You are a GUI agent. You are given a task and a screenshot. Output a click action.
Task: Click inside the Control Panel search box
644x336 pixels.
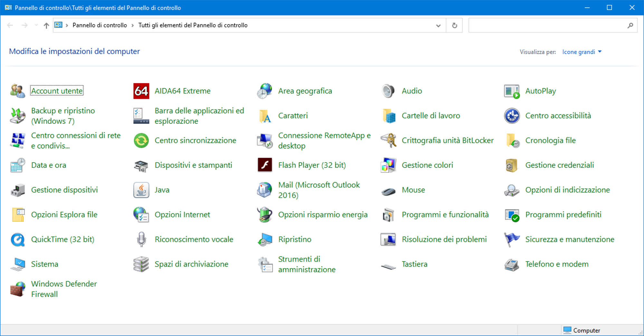coord(547,25)
